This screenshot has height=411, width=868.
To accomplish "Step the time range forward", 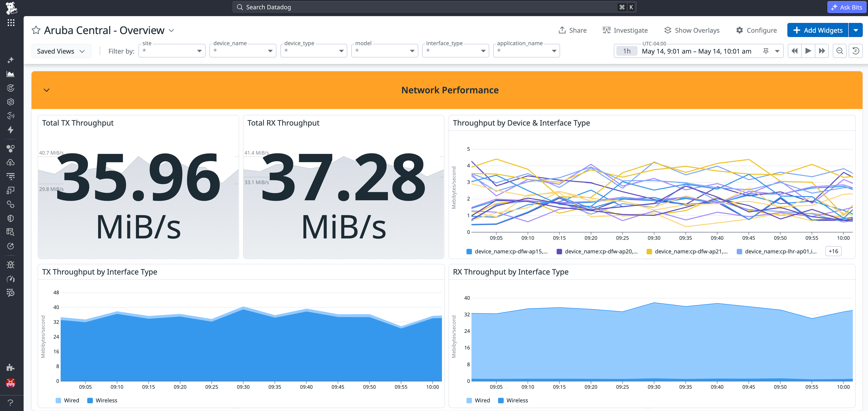I will tap(822, 51).
